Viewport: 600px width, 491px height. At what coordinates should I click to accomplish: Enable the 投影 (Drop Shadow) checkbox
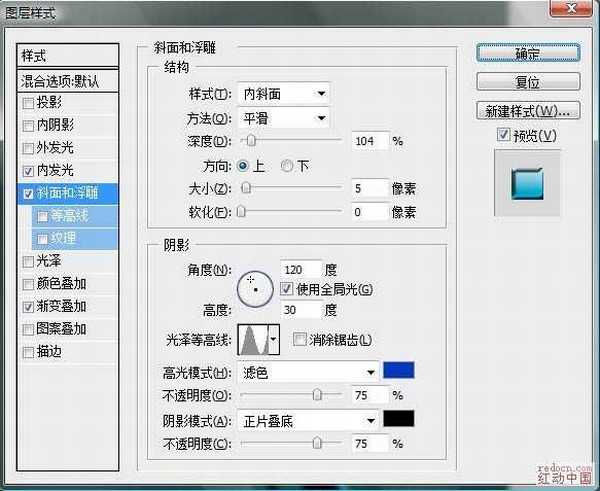click(28, 103)
